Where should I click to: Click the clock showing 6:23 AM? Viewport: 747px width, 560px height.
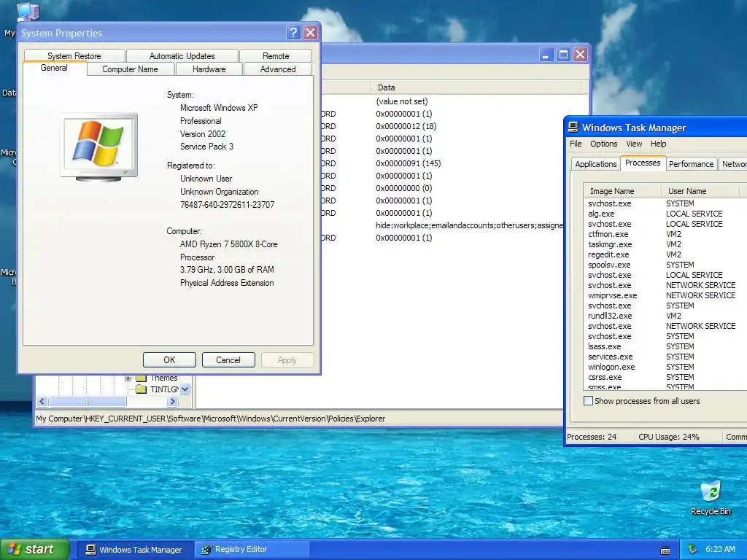coord(720,549)
